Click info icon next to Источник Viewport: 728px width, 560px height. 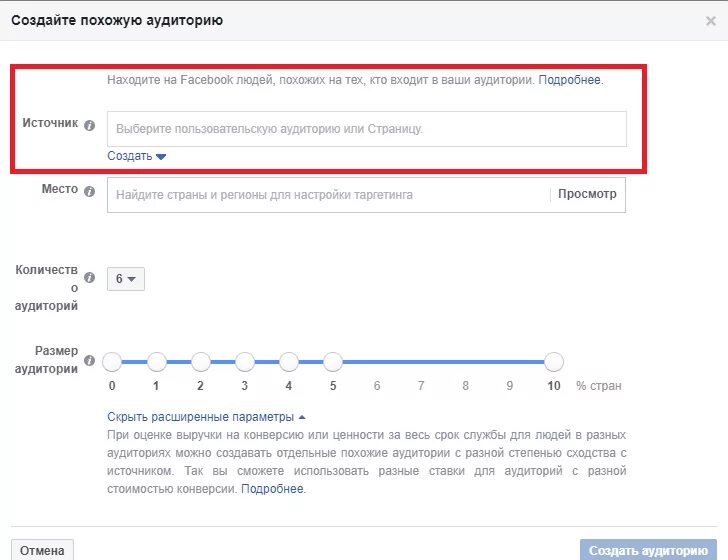[90, 125]
